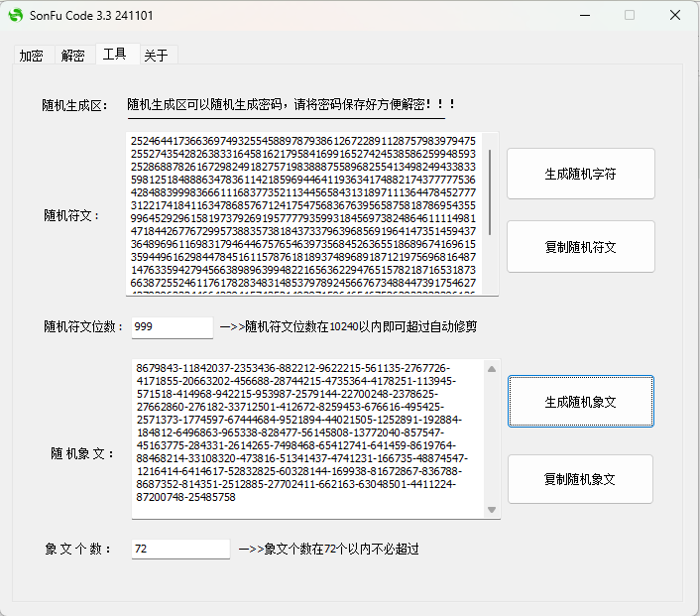Click the 随机符文 text box scrollbar thumb
The height and width of the screenshot is (616, 700).
pos(491,190)
